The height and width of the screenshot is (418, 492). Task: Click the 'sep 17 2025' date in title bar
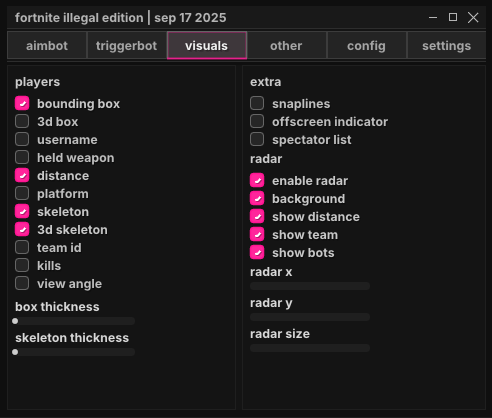point(190,18)
